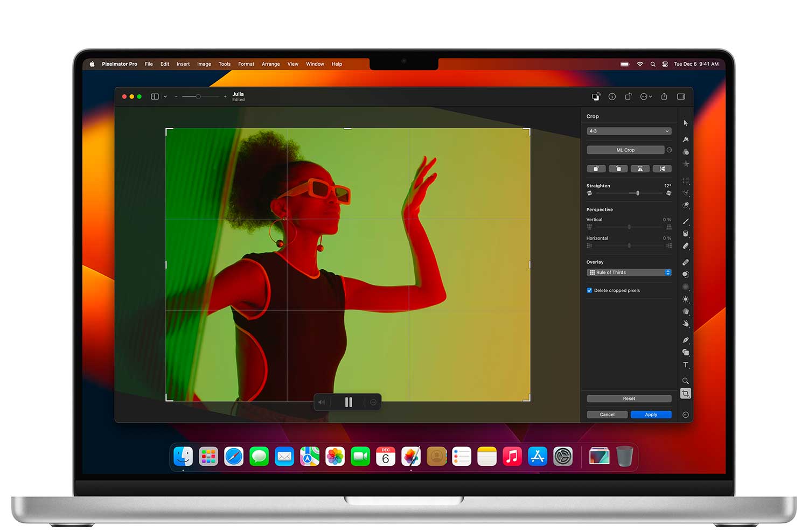Select the Arrange (arrow) tool
This screenshot has width=808, height=532.
tap(685, 123)
